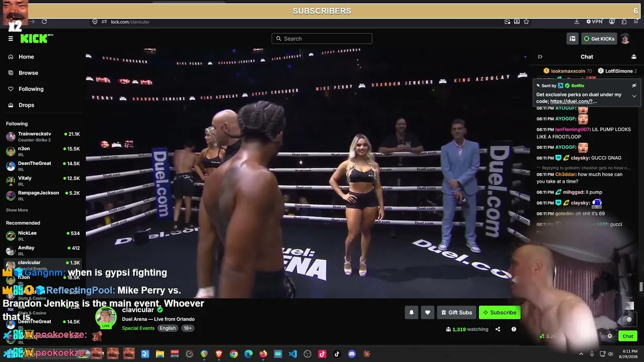Screen dimensions: 644x362
Task: Focus the Kick search field
Action: 322,39
